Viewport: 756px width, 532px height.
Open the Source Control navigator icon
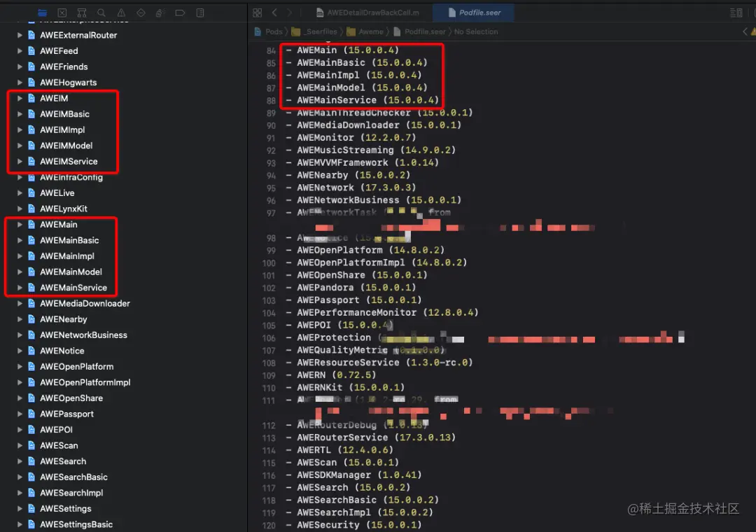pos(62,13)
